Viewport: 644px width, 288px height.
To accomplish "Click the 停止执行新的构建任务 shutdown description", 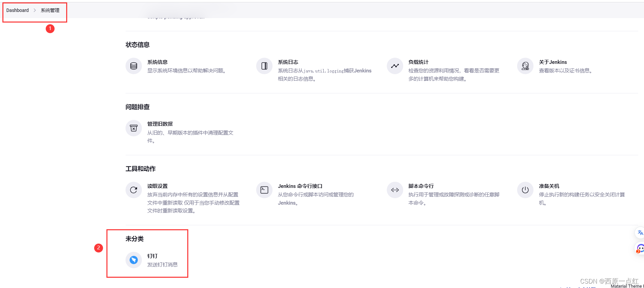I will coord(582,198).
